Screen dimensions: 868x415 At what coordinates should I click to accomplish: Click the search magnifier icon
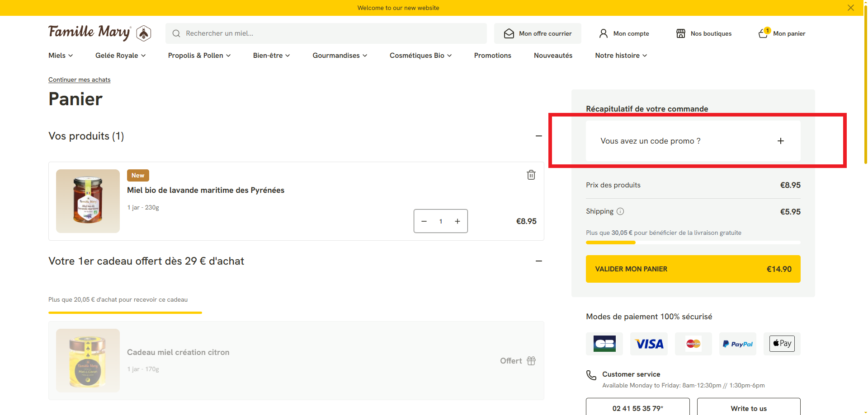(x=176, y=33)
